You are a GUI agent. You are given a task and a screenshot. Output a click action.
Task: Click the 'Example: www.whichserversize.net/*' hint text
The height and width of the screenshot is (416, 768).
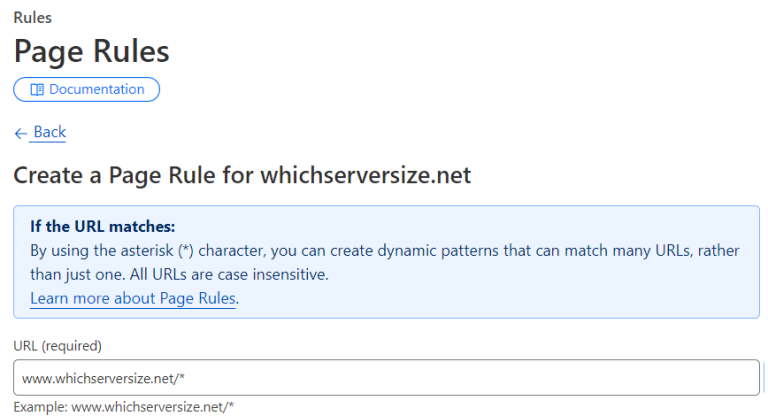123,407
